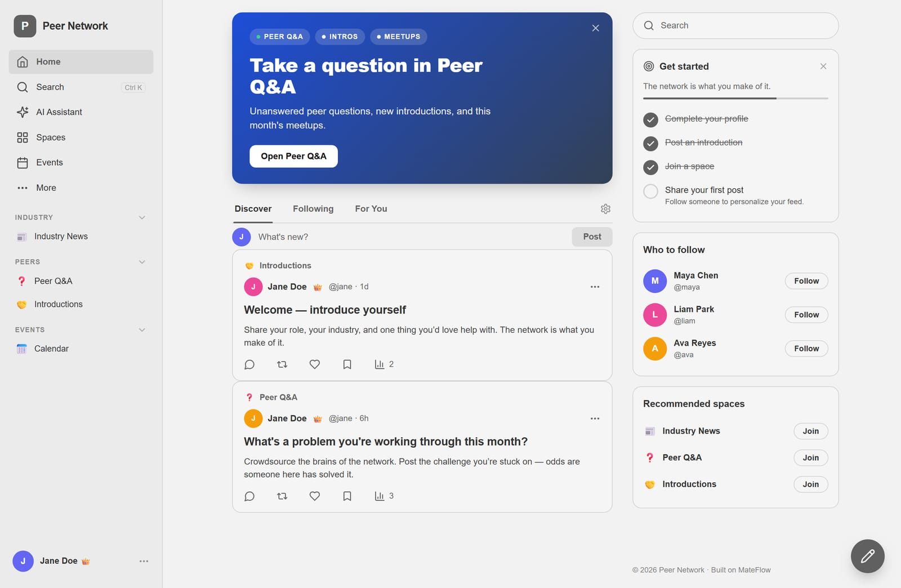Open the AI Assistant sparkle icon
Image resolution: width=901 pixels, height=588 pixels.
click(x=23, y=112)
